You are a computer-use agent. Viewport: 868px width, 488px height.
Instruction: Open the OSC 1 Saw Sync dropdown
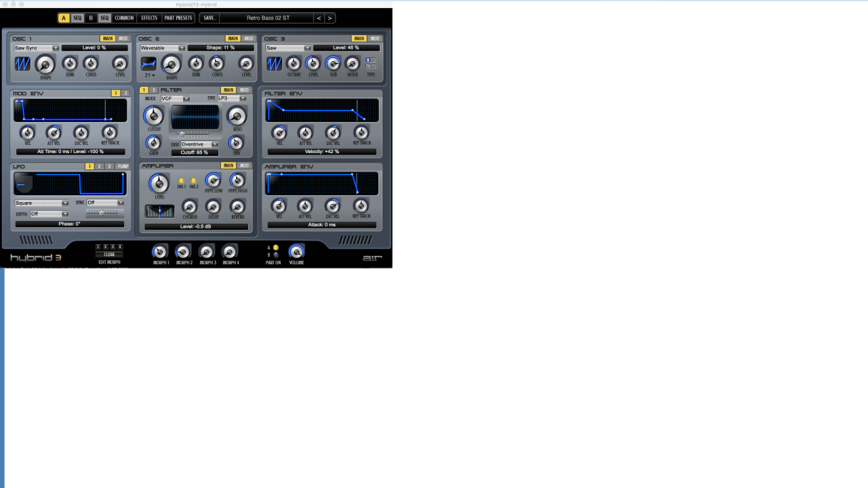coord(37,48)
